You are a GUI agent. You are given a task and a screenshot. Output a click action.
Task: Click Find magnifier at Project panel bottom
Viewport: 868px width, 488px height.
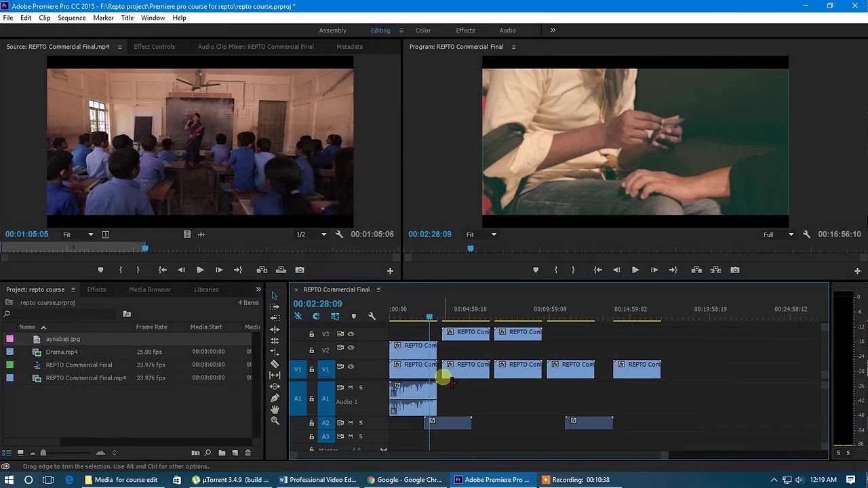[x=208, y=453]
